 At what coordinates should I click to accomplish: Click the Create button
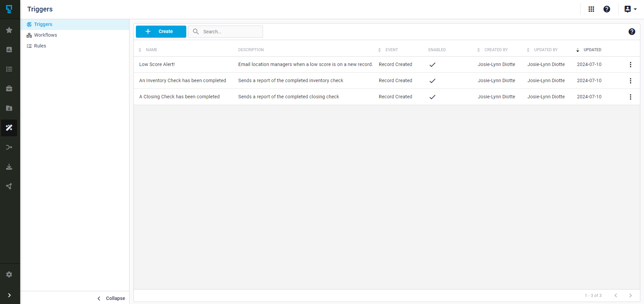161,31
